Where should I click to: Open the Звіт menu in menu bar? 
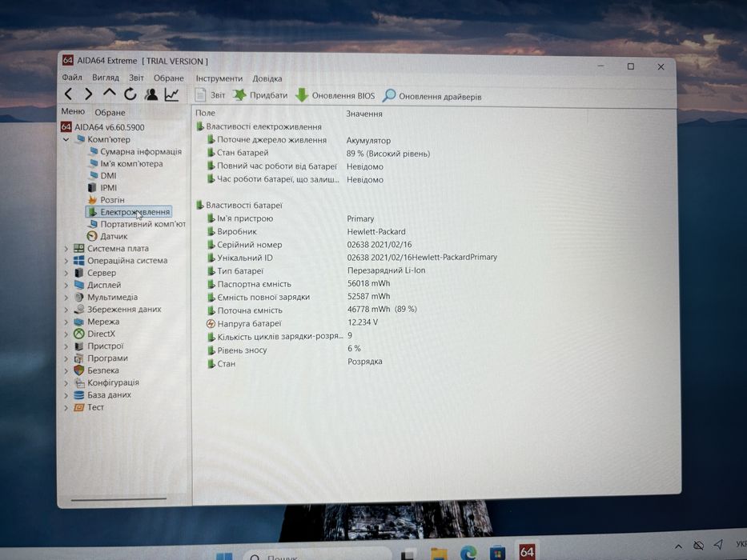(x=136, y=78)
